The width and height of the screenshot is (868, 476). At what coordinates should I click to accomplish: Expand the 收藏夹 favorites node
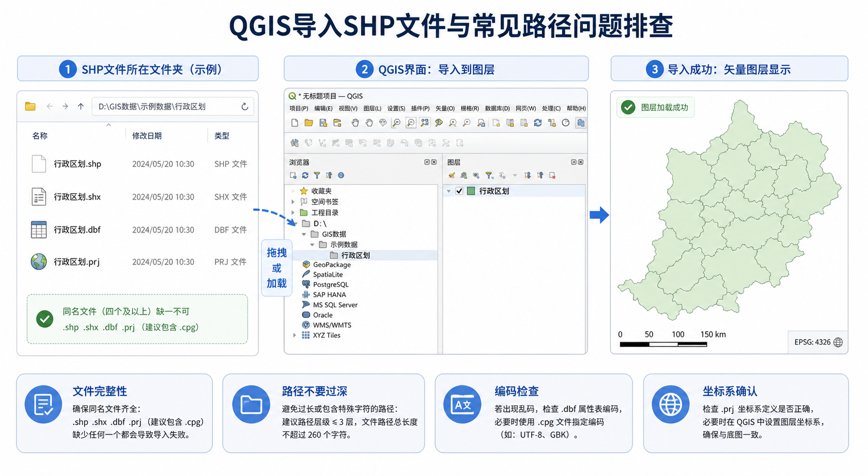click(293, 191)
